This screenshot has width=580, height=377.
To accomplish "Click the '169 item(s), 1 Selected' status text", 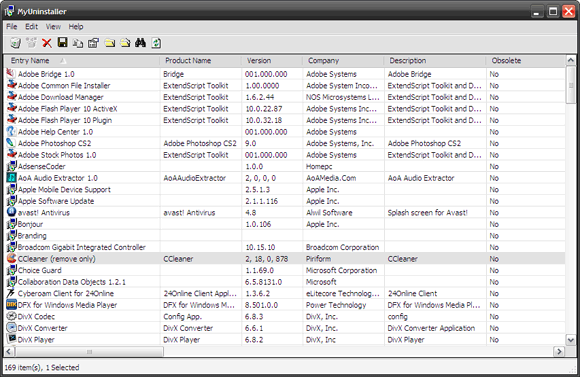I will 42,367.
